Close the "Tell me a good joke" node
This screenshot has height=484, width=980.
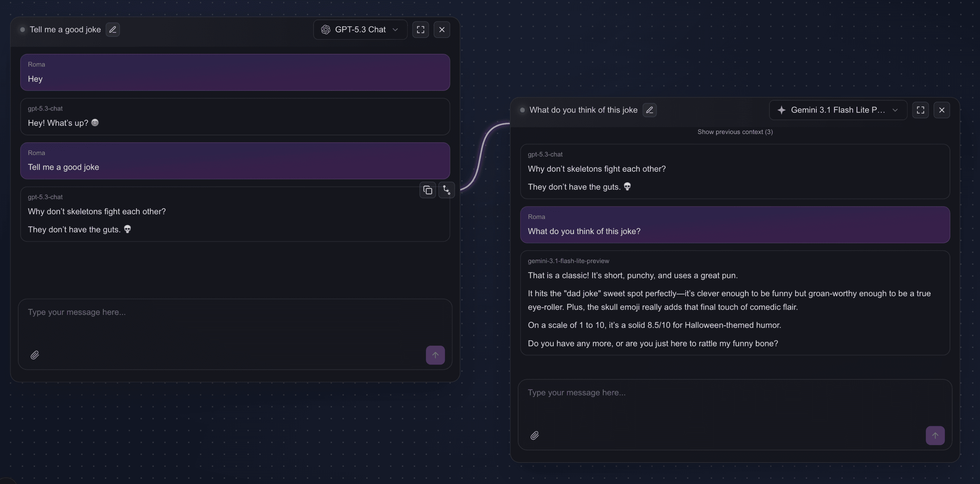tap(442, 29)
